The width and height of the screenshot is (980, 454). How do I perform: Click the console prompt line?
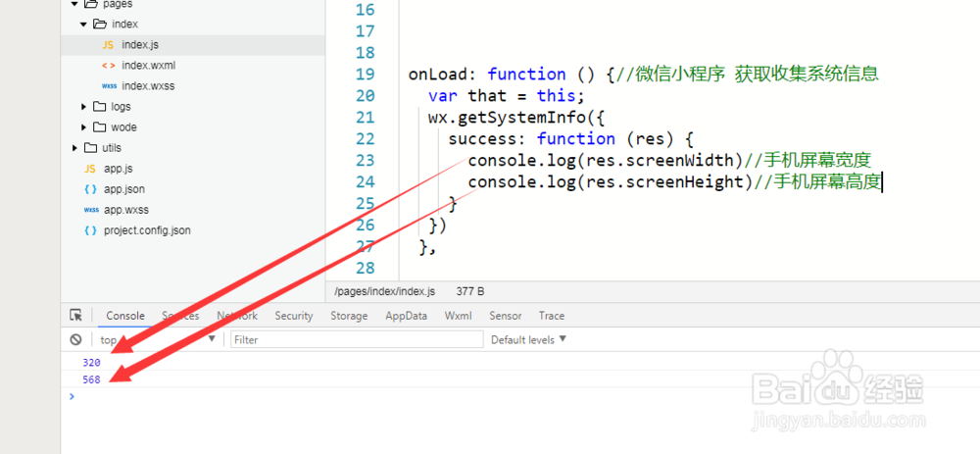click(520, 396)
